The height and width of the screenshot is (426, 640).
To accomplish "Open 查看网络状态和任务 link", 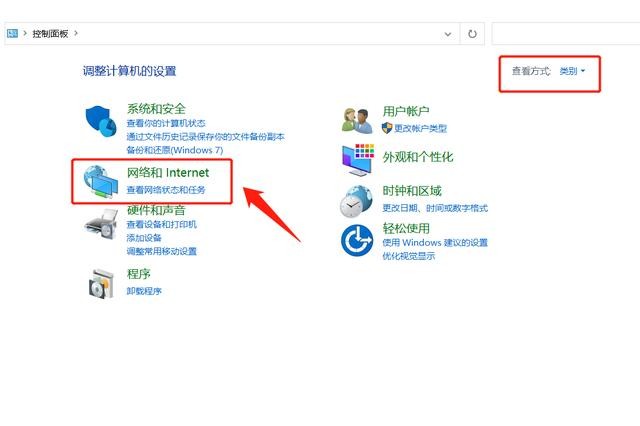I will (166, 190).
